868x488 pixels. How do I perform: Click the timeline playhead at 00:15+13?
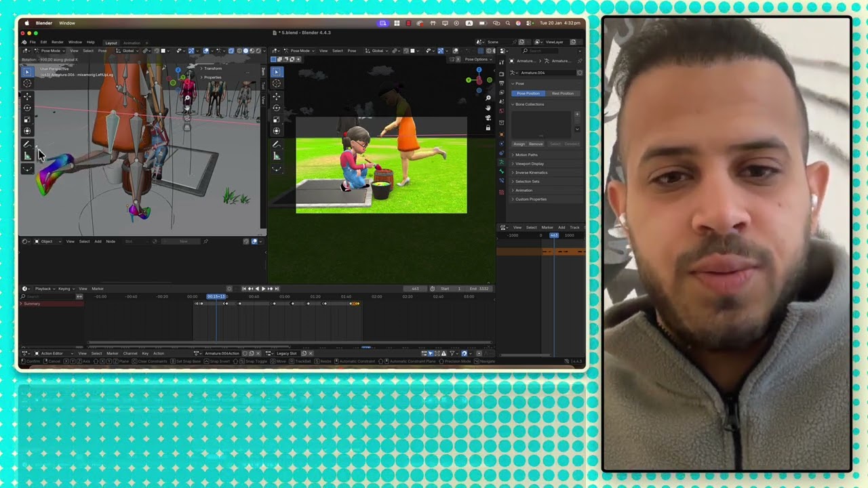[x=216, y=296]
